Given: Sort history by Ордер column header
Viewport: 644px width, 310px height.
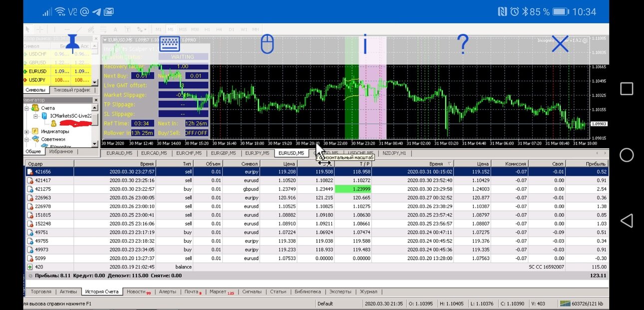Looking at the screenshot, I should [49, 164].
